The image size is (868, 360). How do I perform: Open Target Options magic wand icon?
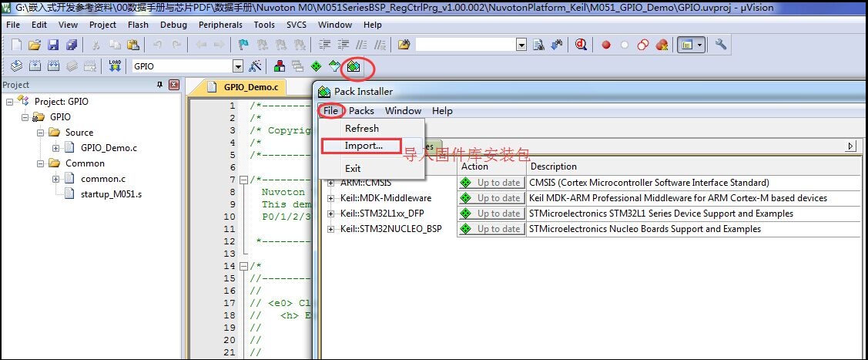point(255,66)
